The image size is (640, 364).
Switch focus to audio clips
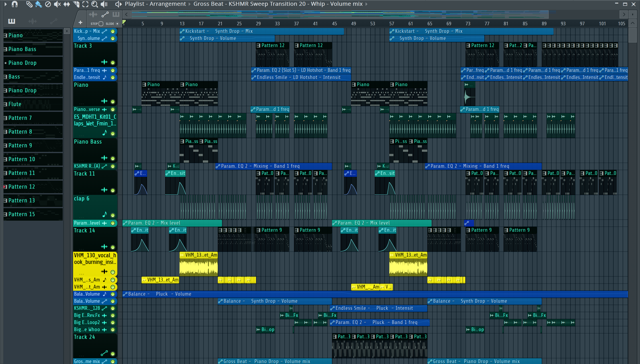pyautogui.click(x=93, y=14)
